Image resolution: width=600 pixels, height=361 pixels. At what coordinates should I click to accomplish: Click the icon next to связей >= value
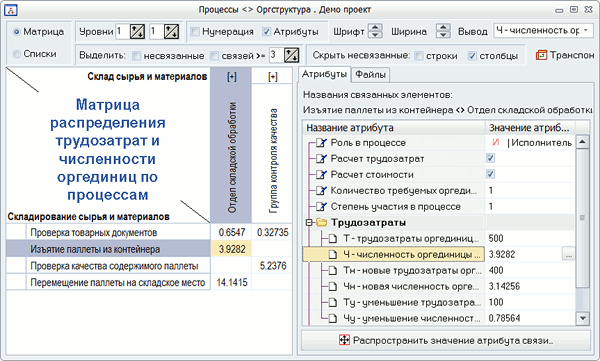[291, 55]
